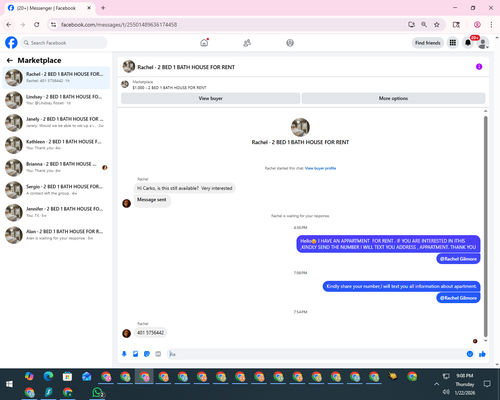
Task: Open the Windows Start button
Action: [x=9, y=384]
